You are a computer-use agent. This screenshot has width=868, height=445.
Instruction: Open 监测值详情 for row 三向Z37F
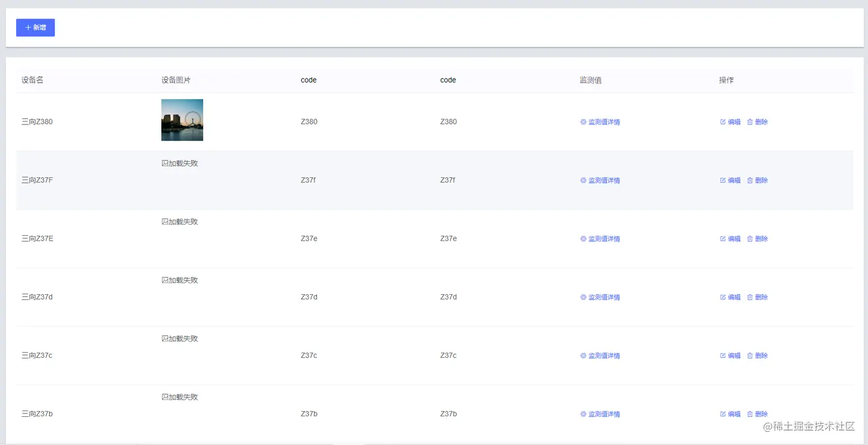point(600,181)
